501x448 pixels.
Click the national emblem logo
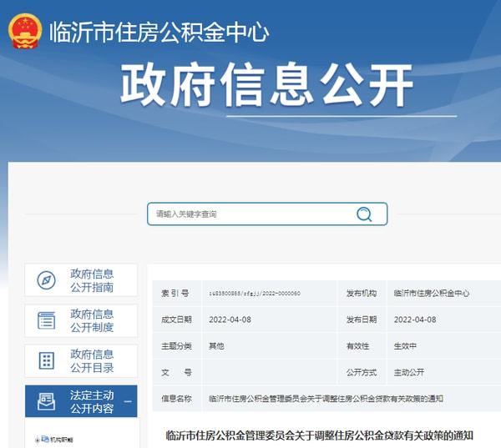click(x=25, y=32)
